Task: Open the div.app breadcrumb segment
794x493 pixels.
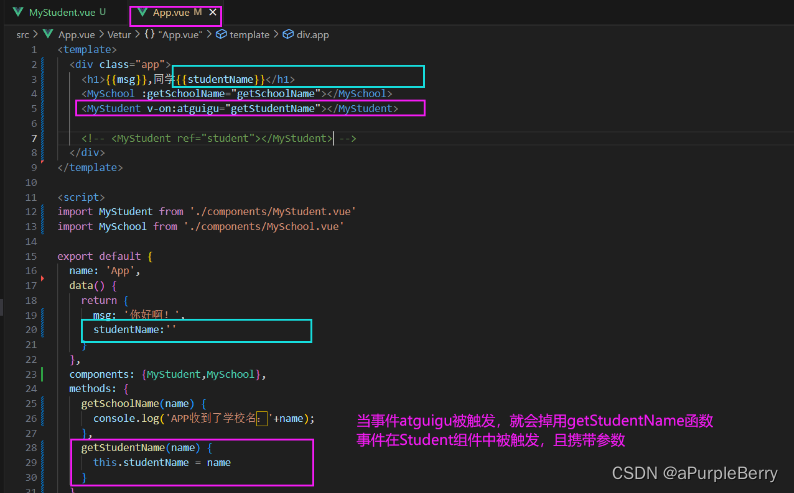Action: click(x=312, y=35)
